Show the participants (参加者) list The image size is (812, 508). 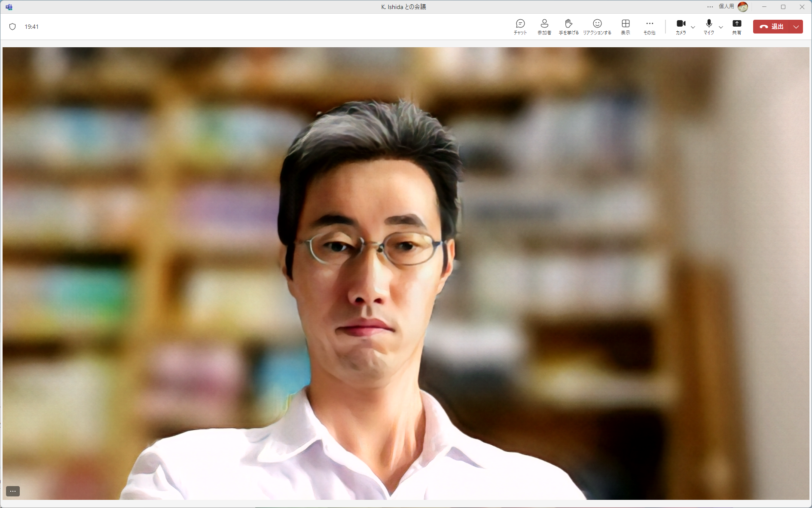(544, 27)
